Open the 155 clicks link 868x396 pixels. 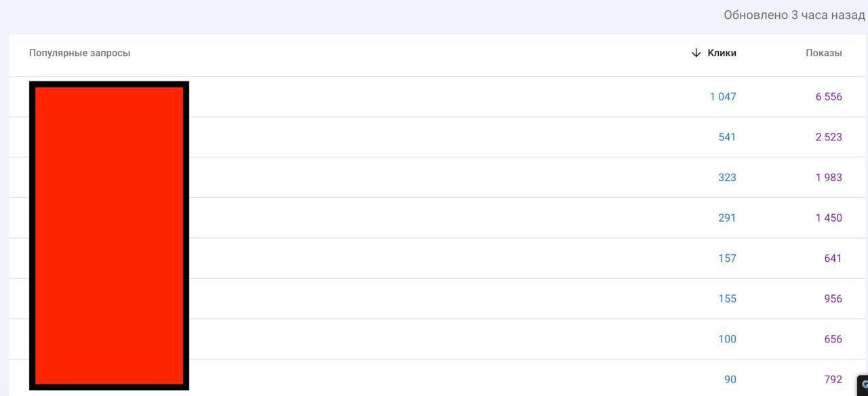(727, 298)
